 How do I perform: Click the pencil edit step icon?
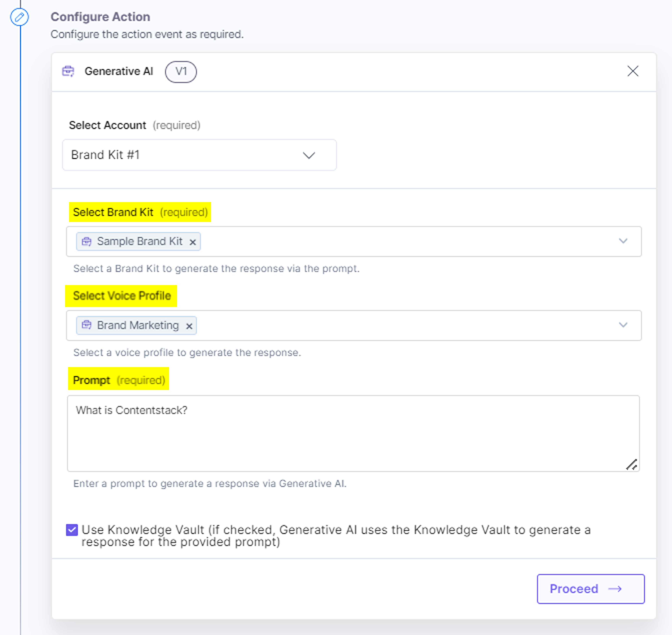point(19,17)
